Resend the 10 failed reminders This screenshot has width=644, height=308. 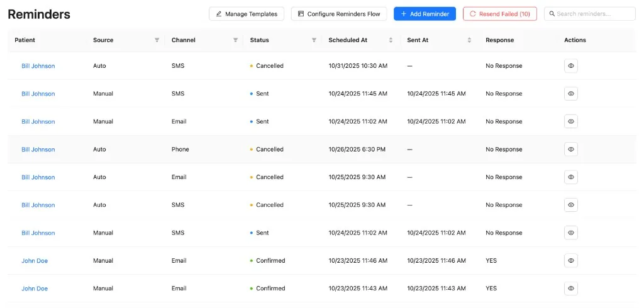point(500,14)
